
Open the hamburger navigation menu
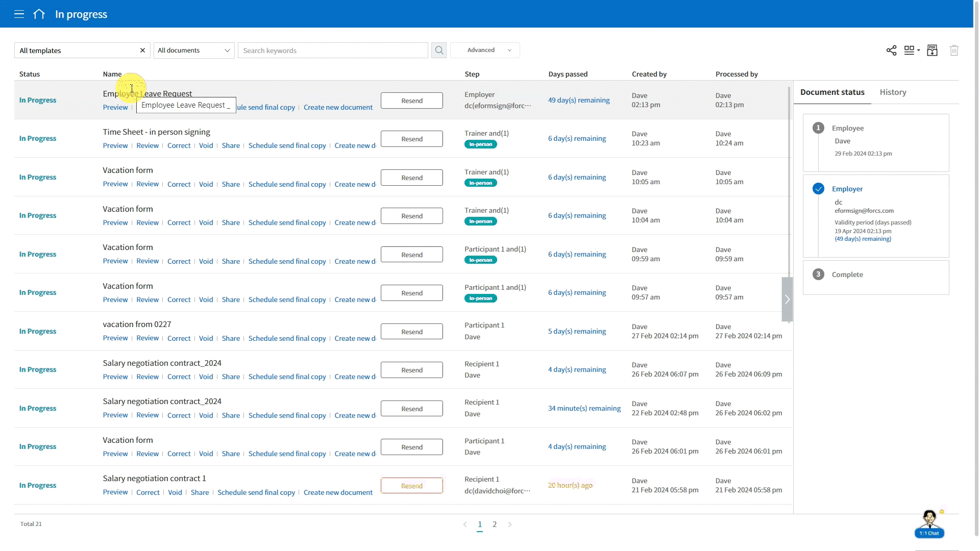[19, 14]
